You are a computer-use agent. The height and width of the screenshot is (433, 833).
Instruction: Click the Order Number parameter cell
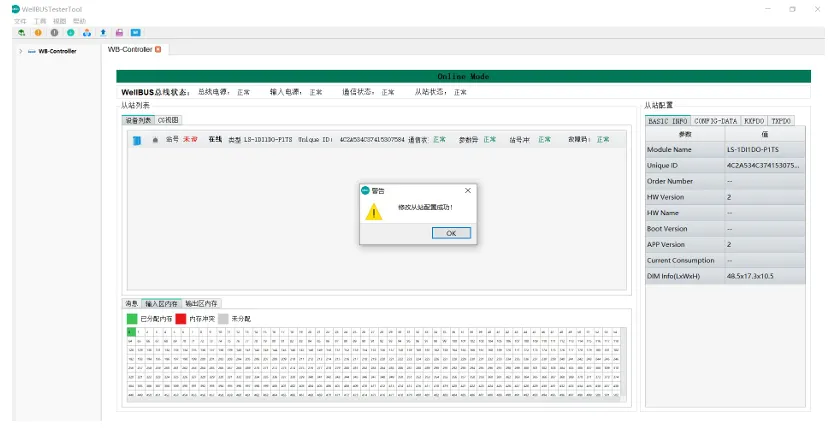[x=685, y=181]
